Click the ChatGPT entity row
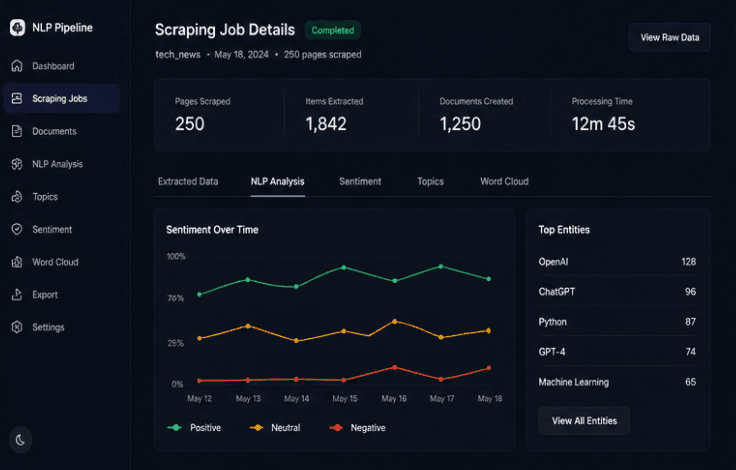This screenshot has width=736, height=470. click(x=617, y=292)
